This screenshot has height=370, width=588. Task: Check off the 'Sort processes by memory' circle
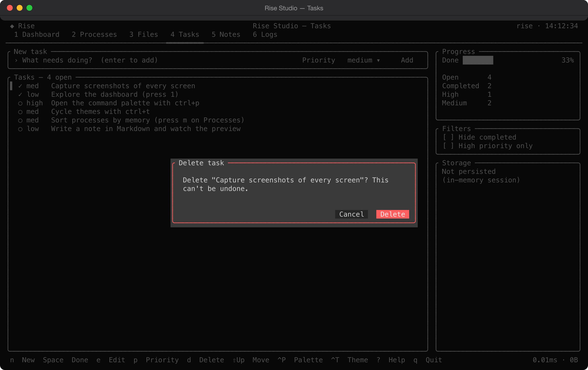(x=20, y=120)
